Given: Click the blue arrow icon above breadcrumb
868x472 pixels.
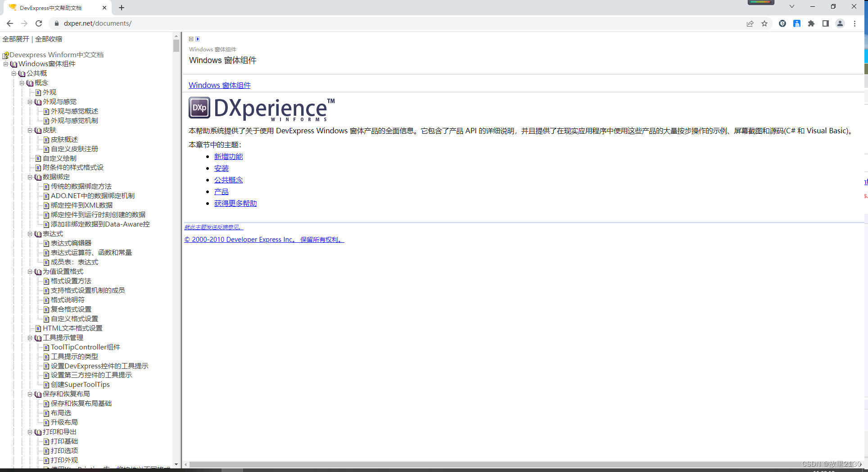Looking at the screenshot, I should [x=198, y=39].
